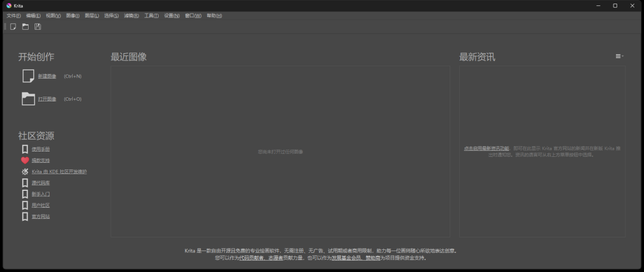Click the open file toolbar icon
The width and height of the screenshot is (644, 272).
[26, 27]
